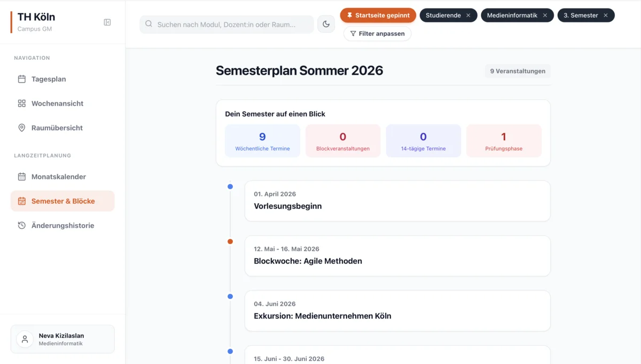
Task: Open the Filter anpassen options
Action: click(377, 34)
